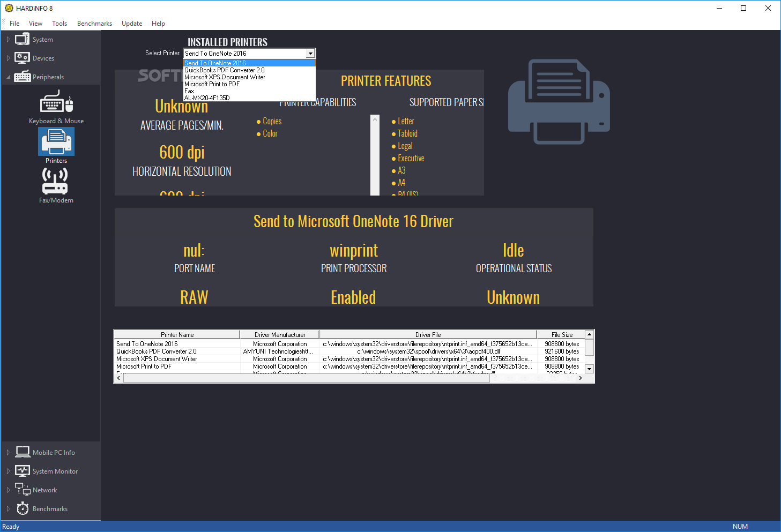The image size is (781, 532).
Task: Click the Peripherals keyboard icon
Action: 22,77
